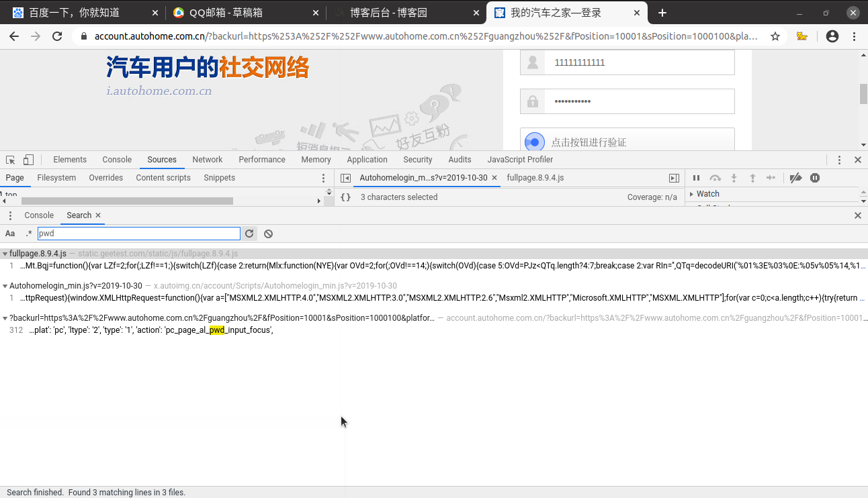The width and height of the screenshot is (868, 498).
Task: Switch to the 博客后台 博客园 browser tab
Action: (405, 13)
